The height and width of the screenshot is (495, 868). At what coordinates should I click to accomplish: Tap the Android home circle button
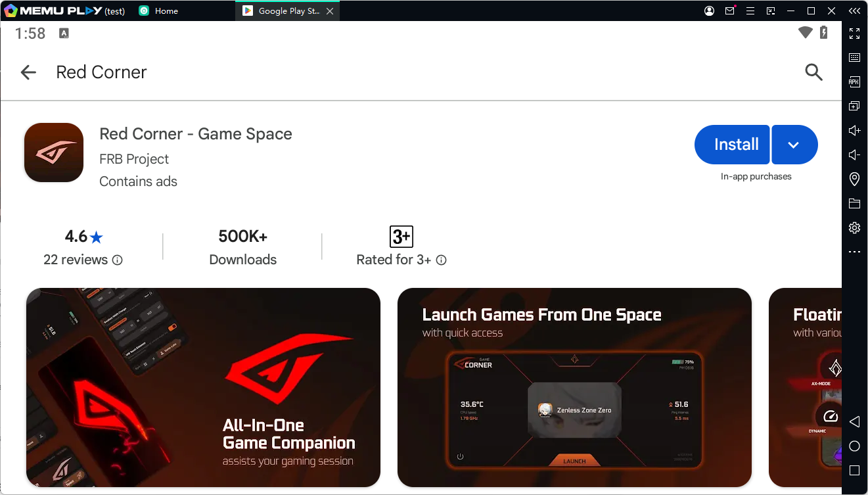coord(854,446)
